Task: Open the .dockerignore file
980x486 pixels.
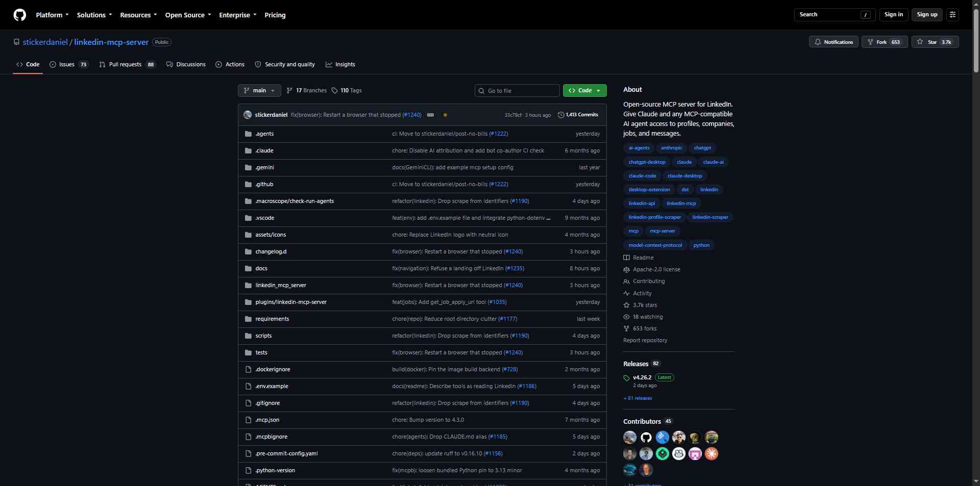Action: [x=273, y=369]
